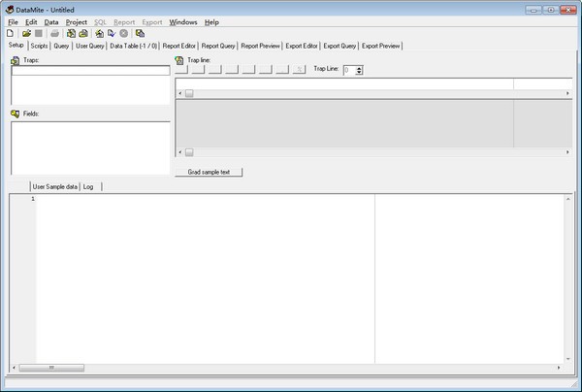Click inside the Traps input box
The image size is (582, 392).
pyautogui.click(x=89, y=71)
